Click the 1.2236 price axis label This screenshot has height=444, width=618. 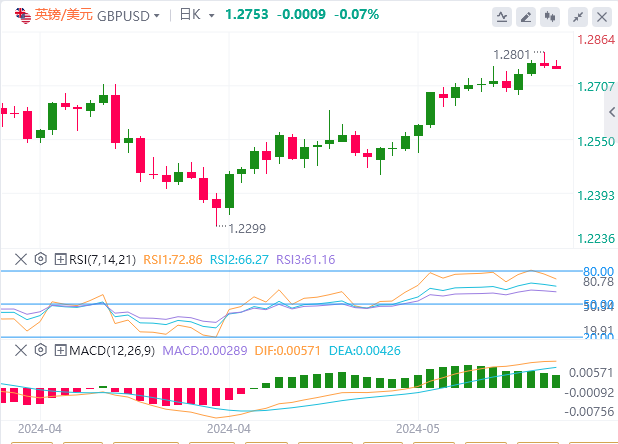[596, 239]
